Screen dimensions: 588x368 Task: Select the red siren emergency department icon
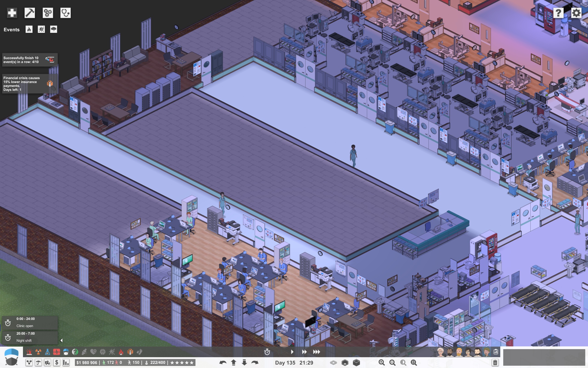click(x=29, y=352)
